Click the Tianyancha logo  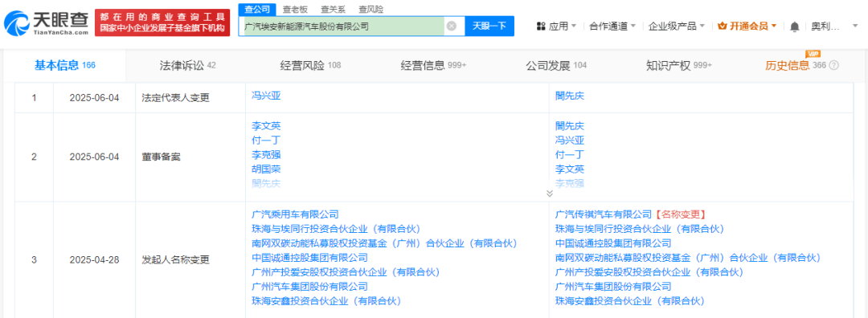click(47, 23)
